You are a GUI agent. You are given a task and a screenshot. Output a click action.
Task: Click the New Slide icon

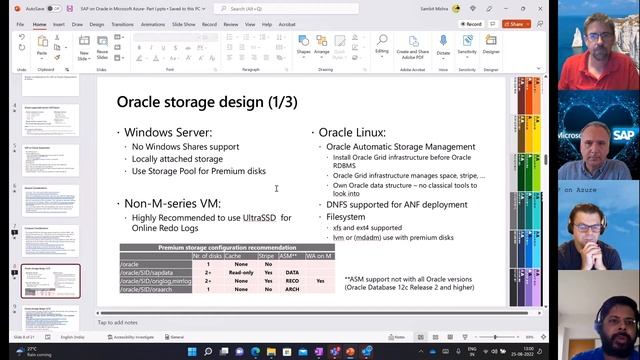84,41
